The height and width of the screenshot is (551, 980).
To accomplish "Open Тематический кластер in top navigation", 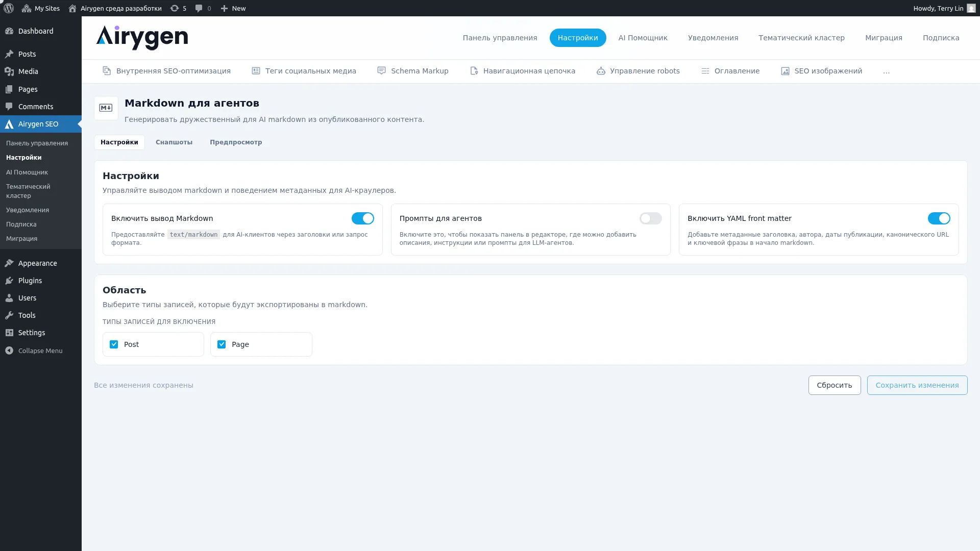I will [x=801, y=38].
